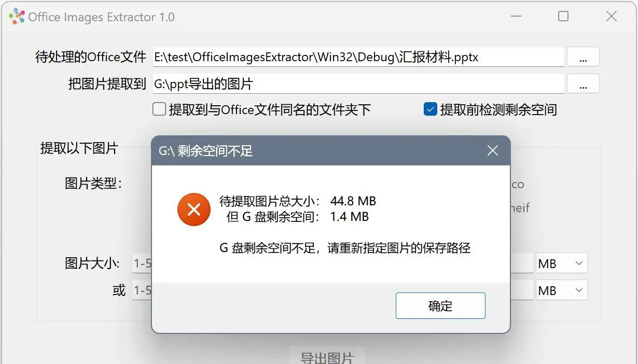This screenshot has height=364, width=638.
Task: Click the text field left of lower MB dropdown
Action: [x=522, y=290]
